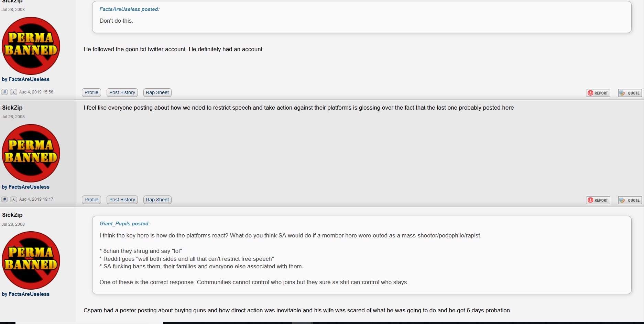
Task: Follow the 'Giant_Pupils posted:' quote link
Action: (x=125, y=224)
